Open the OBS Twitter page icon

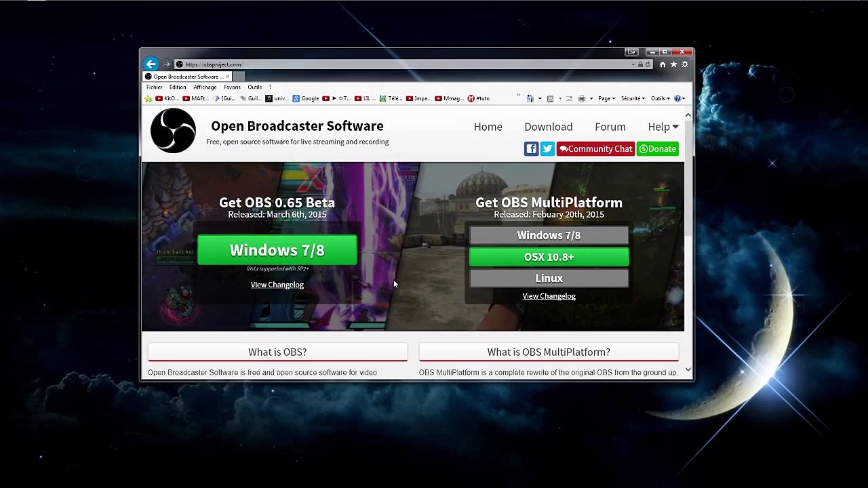(x=547, y=149)
